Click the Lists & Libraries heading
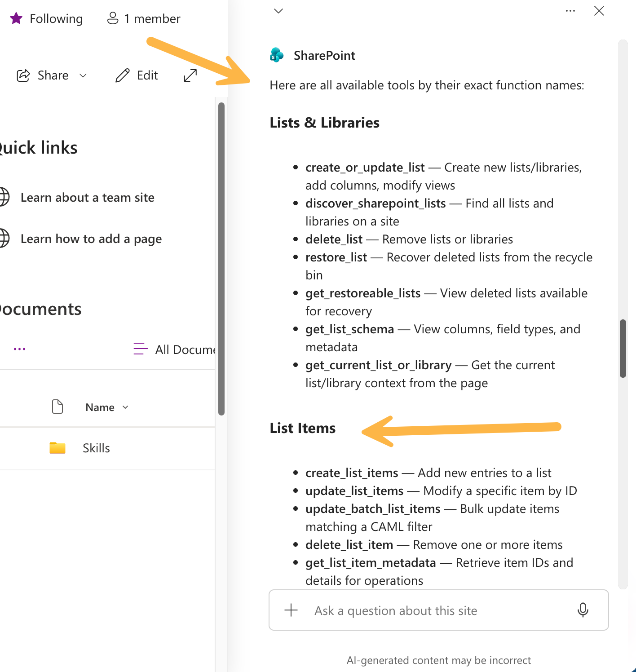 (x=324, y=123)
